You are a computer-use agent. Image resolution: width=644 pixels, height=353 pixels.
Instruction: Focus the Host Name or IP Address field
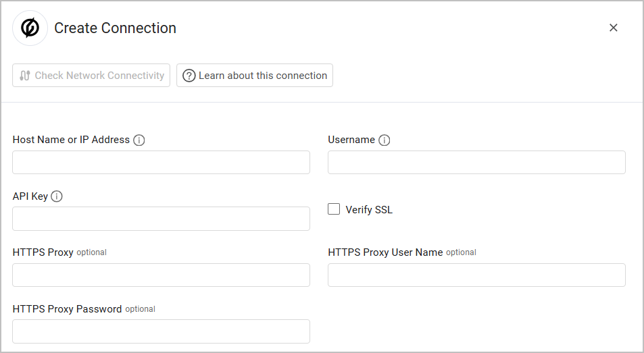click(161, 163)
